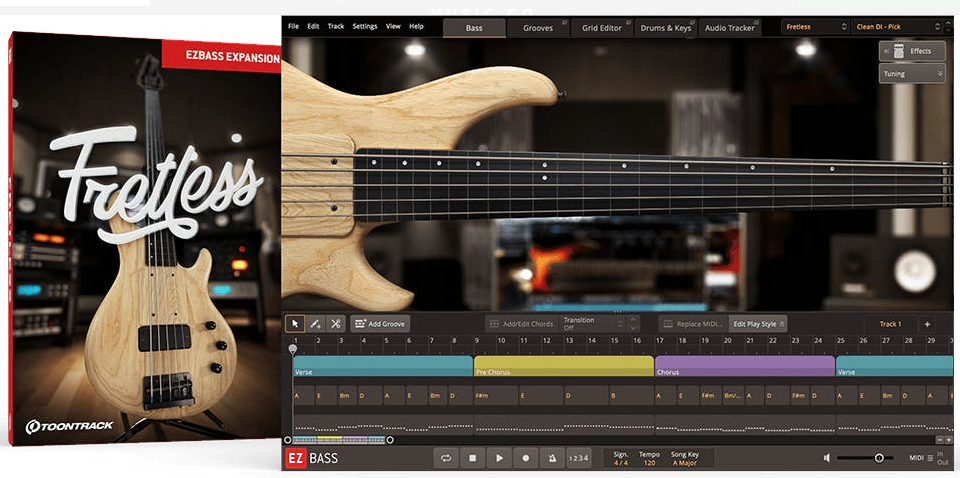Switch to the Grid Editor tab

click(x=601, y=28)
